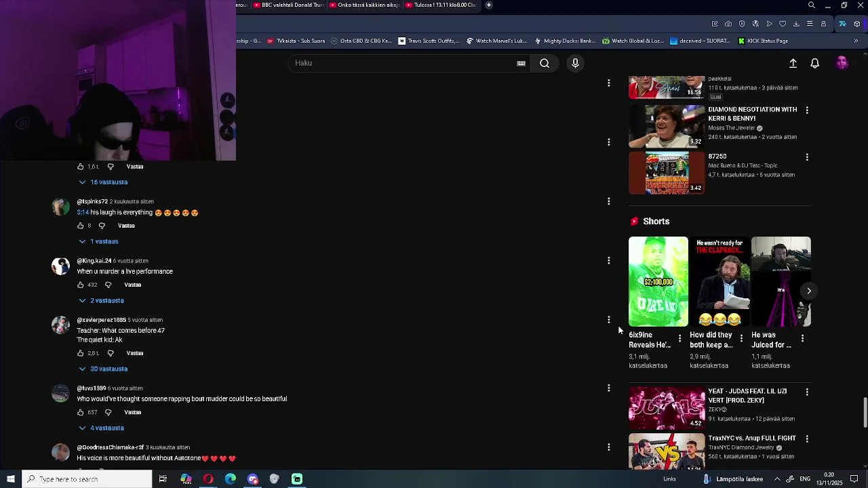The image size is (868, 488).
Task: Open Opera browser taskbar icon
Action: point(208,479)
